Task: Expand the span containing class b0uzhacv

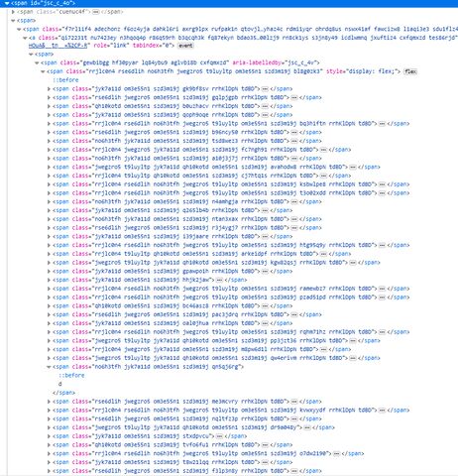Action: (49, 106)
